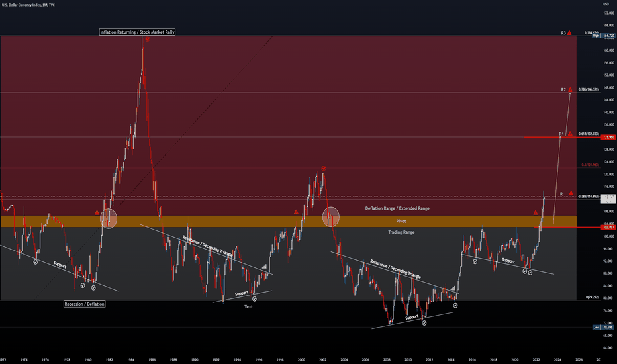Image resolution: width=617 pixels, height=364 pixels.
Task: Click the 2008 year on the time axis
Action: click(387, 359)
